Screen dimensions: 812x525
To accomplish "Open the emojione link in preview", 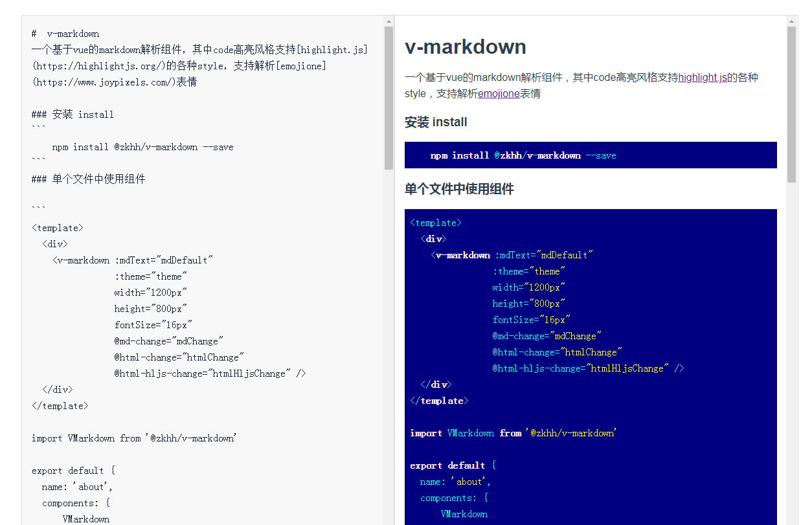I will (x=499, y=94).
